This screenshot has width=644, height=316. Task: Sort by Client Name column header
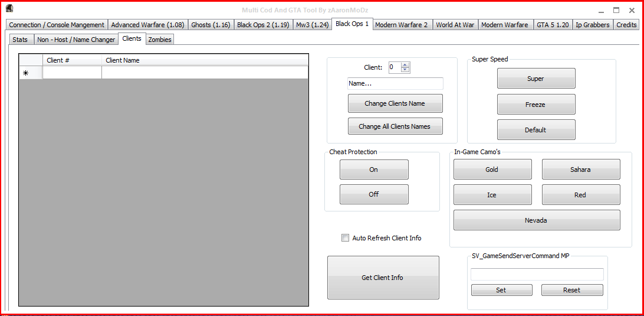coord(205,60)
